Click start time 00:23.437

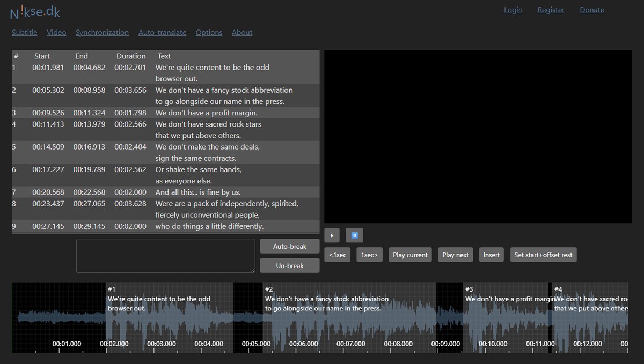click(48, 204)
